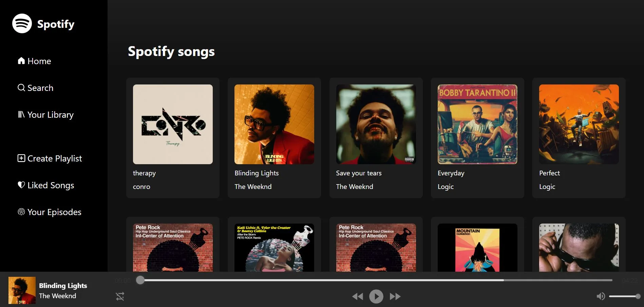Click the Create Playlist plus icon

click(x=21, y=158)
